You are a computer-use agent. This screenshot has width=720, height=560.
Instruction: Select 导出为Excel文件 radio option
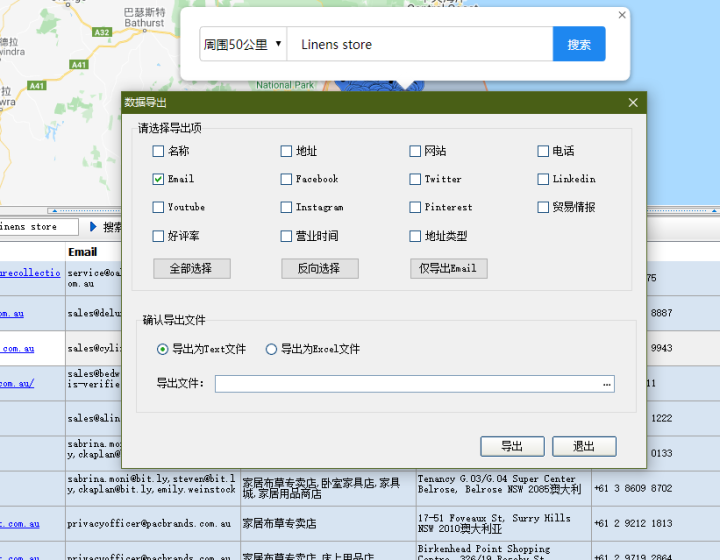click(x=271, y=349)
